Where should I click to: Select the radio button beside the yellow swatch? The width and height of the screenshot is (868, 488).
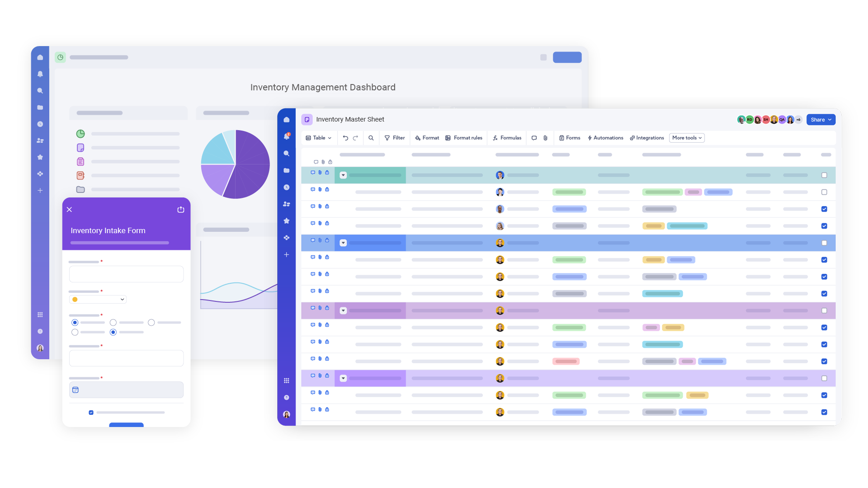75,322
